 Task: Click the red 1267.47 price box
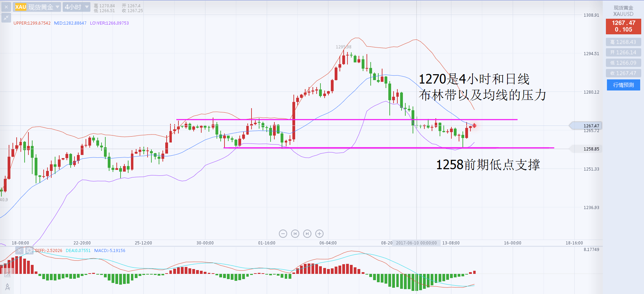624,26
